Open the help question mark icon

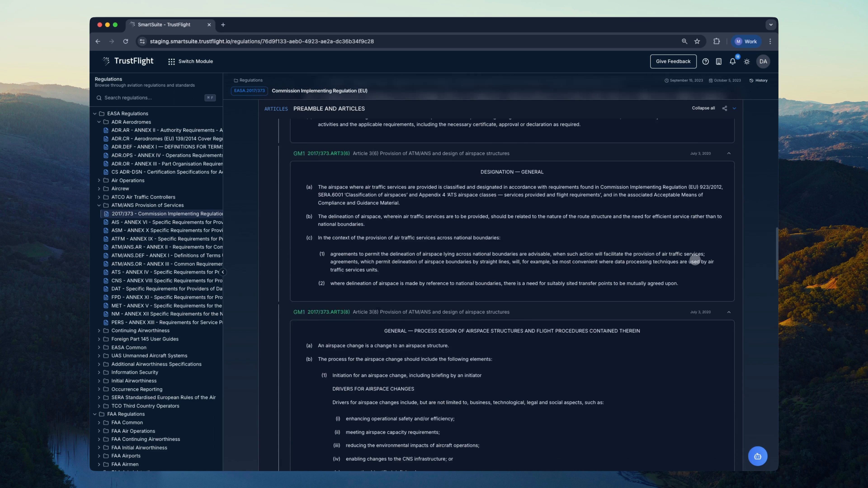(705, 62)
